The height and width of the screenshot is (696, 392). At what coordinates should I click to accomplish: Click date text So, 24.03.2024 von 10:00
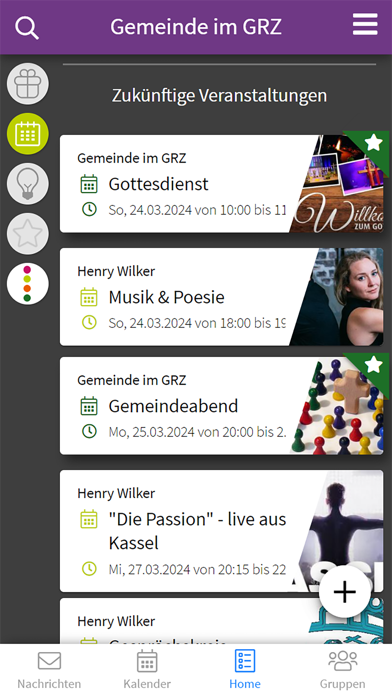197,210
